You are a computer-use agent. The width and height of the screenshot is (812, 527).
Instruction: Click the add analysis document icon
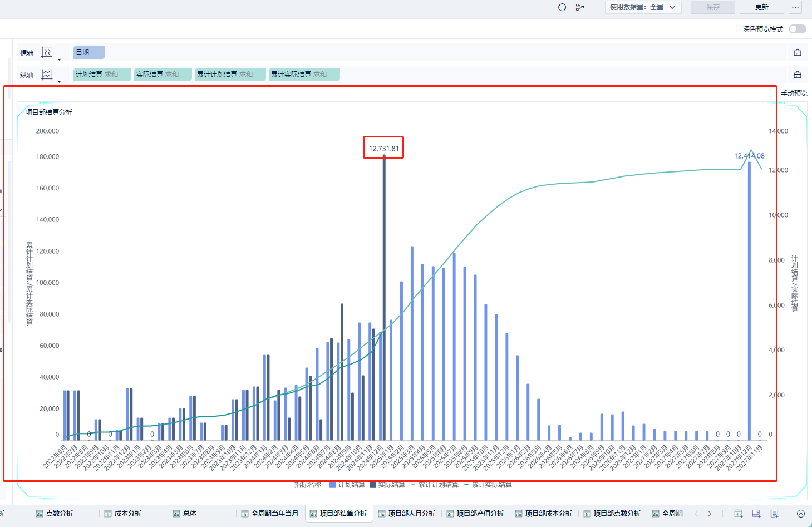774,514
